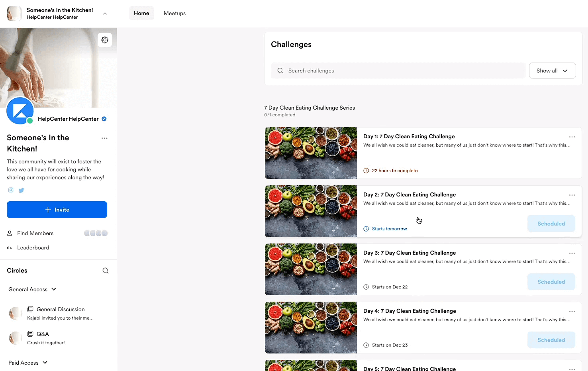
Task: Click Scheduled on Day 2 challenge
Action: coord(551,224)
